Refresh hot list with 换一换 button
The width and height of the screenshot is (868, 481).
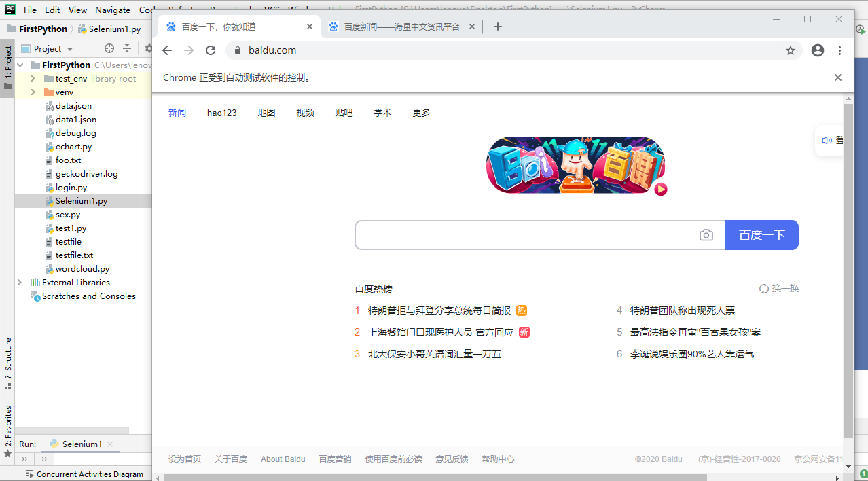[x=778, y=288]
